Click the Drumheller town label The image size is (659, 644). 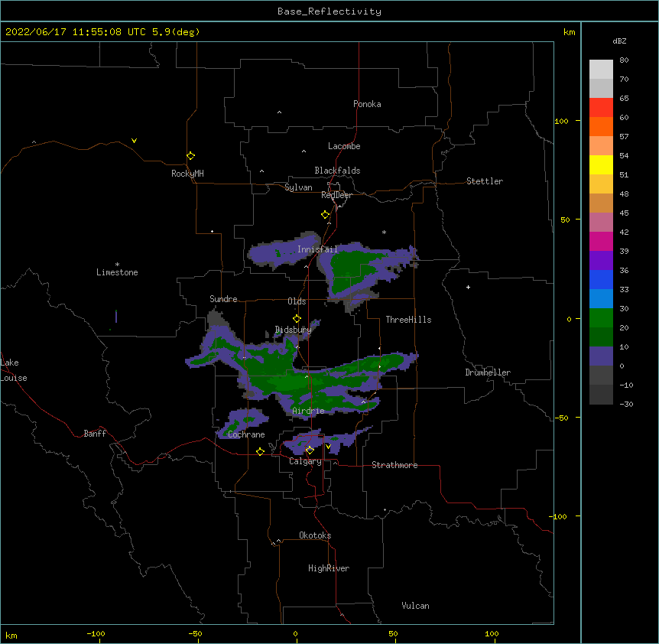point(488,372)
